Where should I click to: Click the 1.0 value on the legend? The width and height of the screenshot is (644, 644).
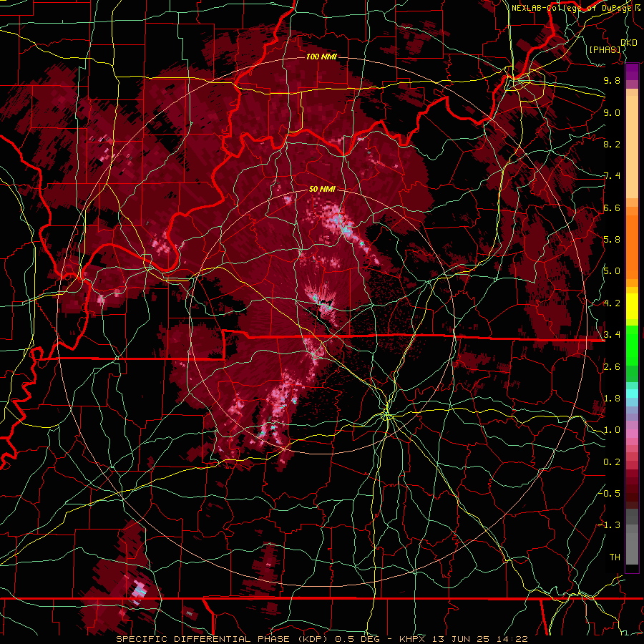[612, 430]
